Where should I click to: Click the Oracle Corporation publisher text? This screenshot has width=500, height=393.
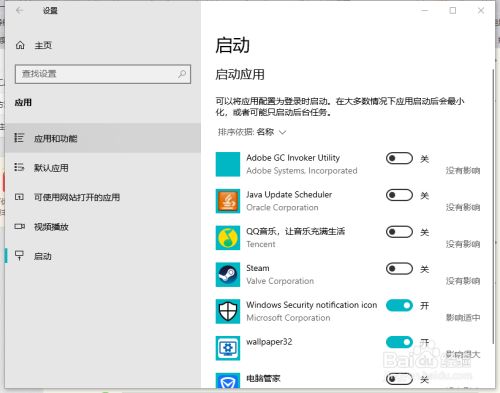[282, 207]
